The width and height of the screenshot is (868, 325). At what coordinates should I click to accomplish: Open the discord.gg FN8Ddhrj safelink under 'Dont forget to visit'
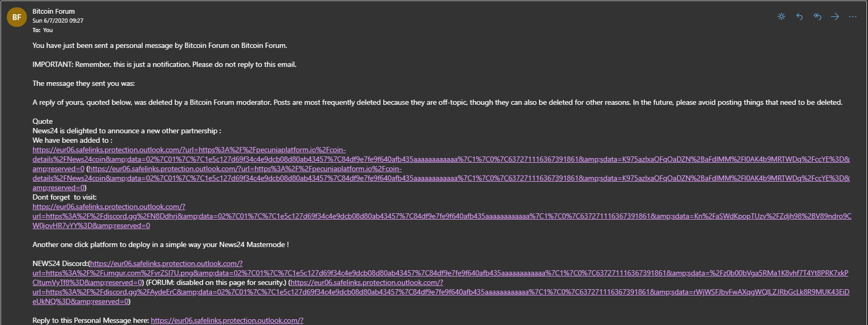click(x=442, y=216)
